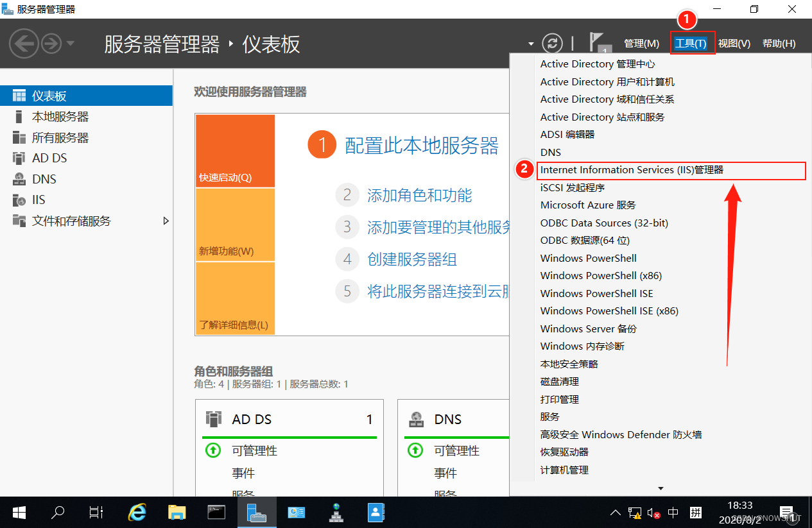Screen dimensions: 812x528
Task: Open the dropdown arrow beside the refresh icon
Action: (531, 44)
